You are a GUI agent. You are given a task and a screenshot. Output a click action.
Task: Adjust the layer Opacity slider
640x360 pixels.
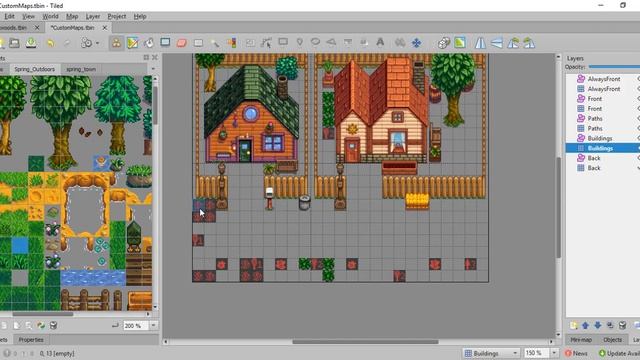tap(614, 67)
